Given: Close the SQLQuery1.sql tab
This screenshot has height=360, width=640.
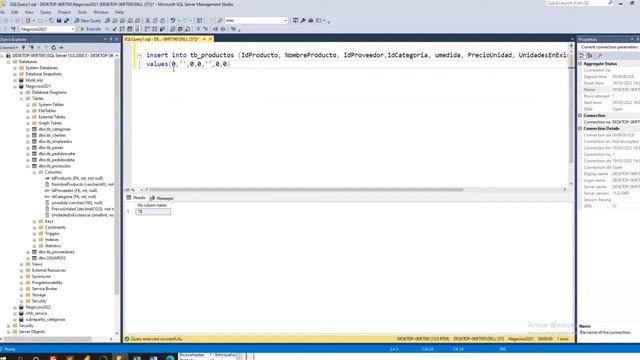Looking at the screenshot, I should pos(211,39).
